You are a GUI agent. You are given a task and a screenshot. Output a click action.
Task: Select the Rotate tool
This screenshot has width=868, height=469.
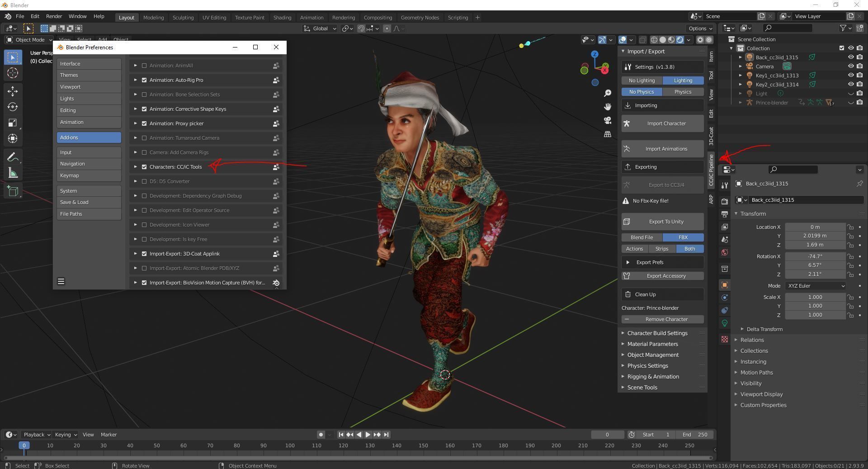click(x=13, y=107)
